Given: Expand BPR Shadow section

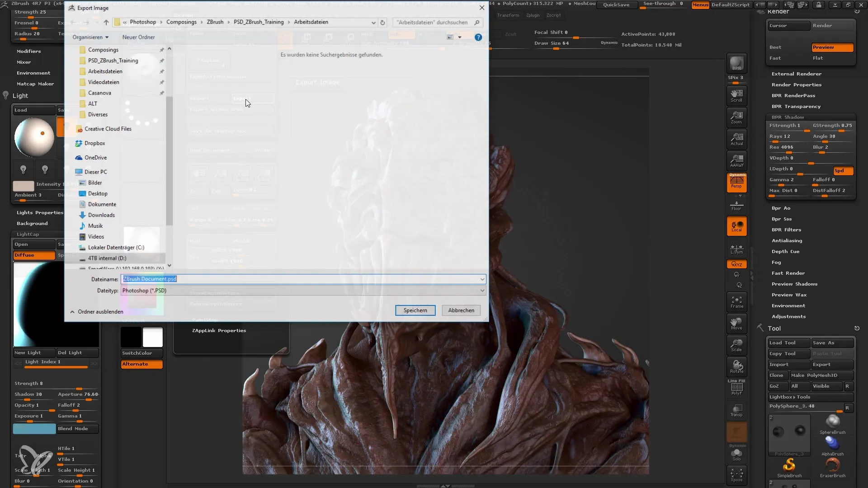Looking at the screenshot, I should coord(788,117).
